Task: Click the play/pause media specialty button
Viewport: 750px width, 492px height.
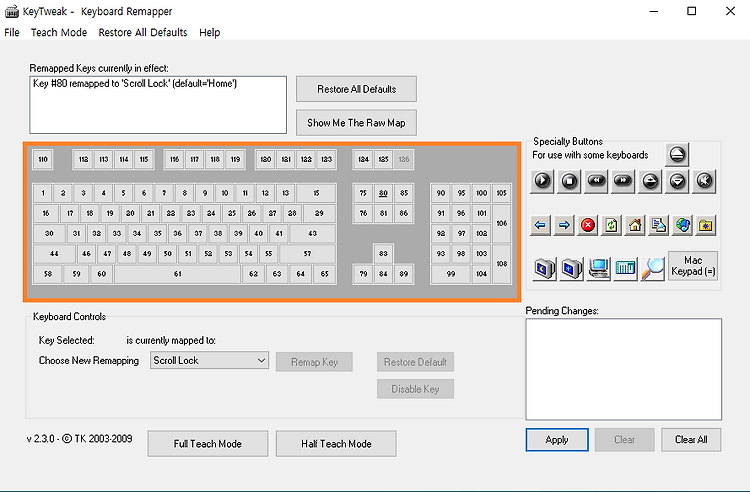Action: [x=542, y=181]
